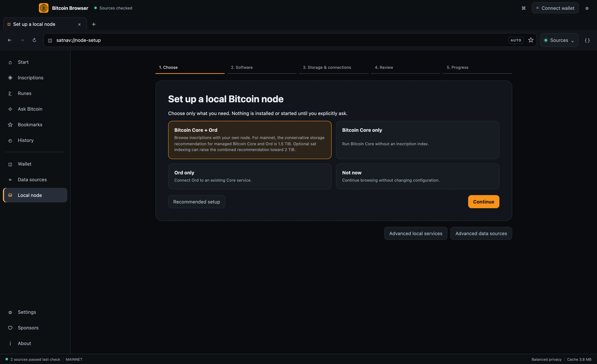Go to step 4. Review
The width and height of the screenshot is (597, 364).
click(x=406, y=68)
